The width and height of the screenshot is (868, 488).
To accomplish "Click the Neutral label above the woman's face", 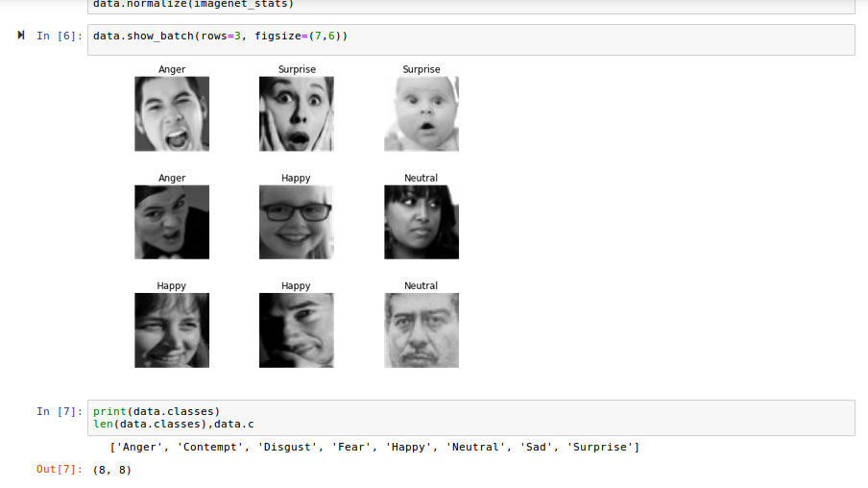I will click(x=421, y=178).
